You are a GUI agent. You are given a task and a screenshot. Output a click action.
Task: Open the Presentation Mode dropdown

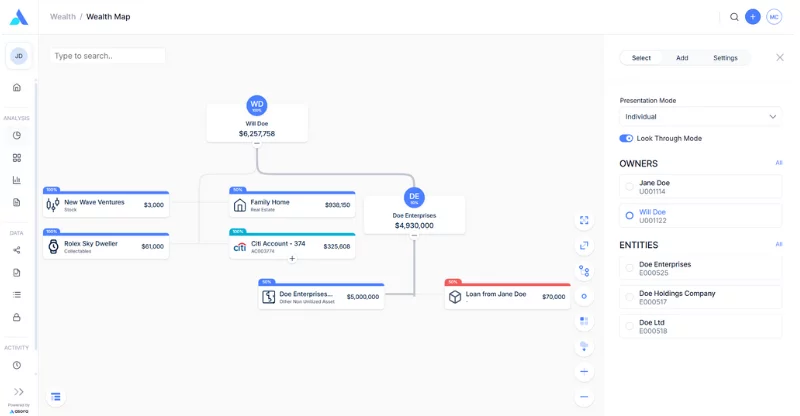click(700, 117)
